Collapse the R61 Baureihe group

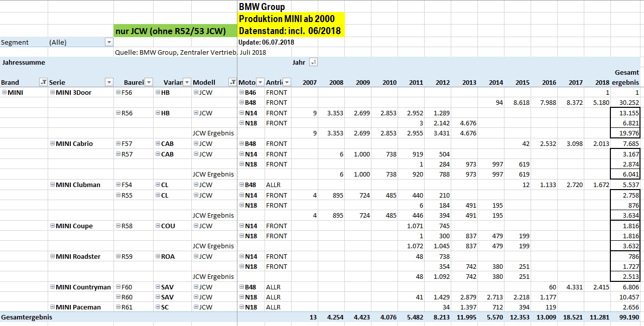click(118, 307)
